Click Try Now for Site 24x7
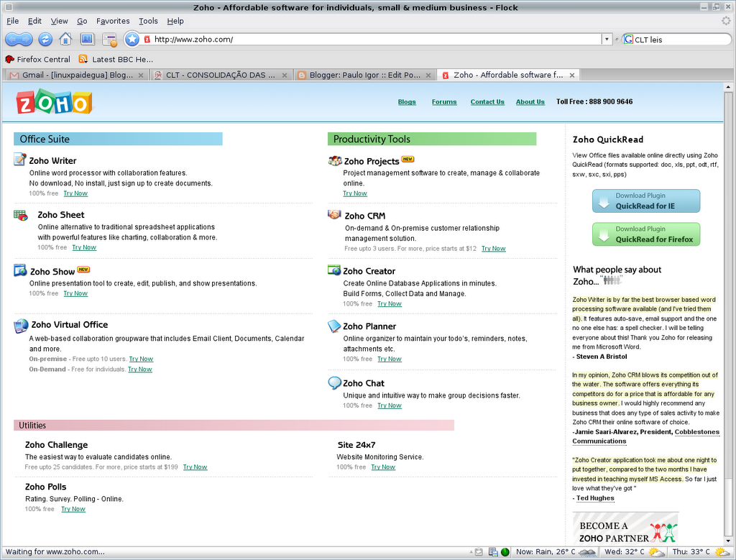 [x=383, y=467]
